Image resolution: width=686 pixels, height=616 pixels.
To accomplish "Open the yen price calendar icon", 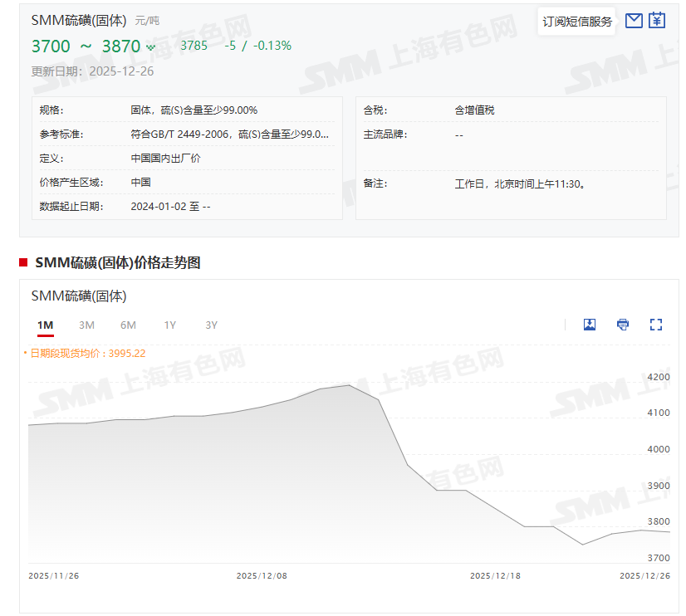I will (x=657, y=21).
